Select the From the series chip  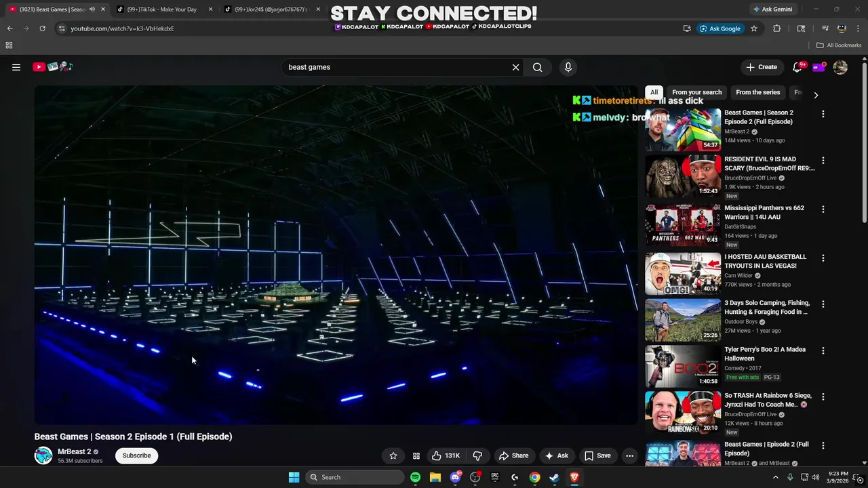757,92
